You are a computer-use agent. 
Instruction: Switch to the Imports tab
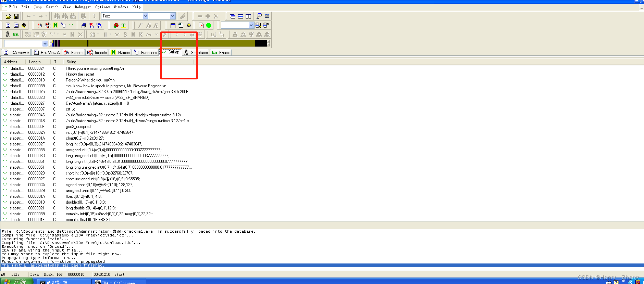(x=97, y=52)
